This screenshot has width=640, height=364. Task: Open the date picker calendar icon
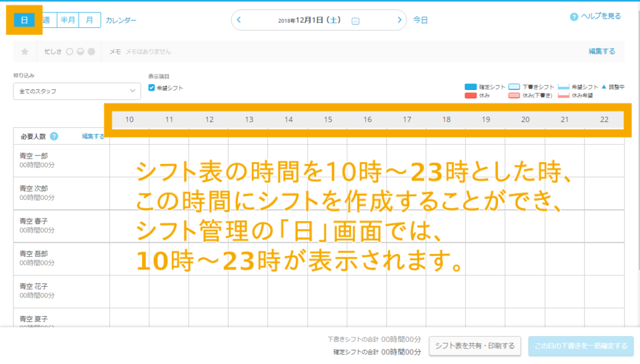tap(355, 21)
